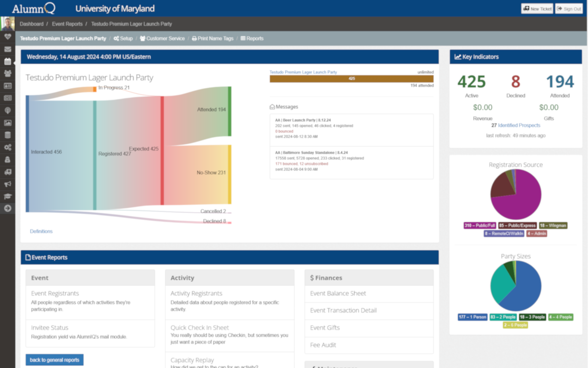Click the Identified Prospects link
588x368 pixels.
[x=519, y=125]
